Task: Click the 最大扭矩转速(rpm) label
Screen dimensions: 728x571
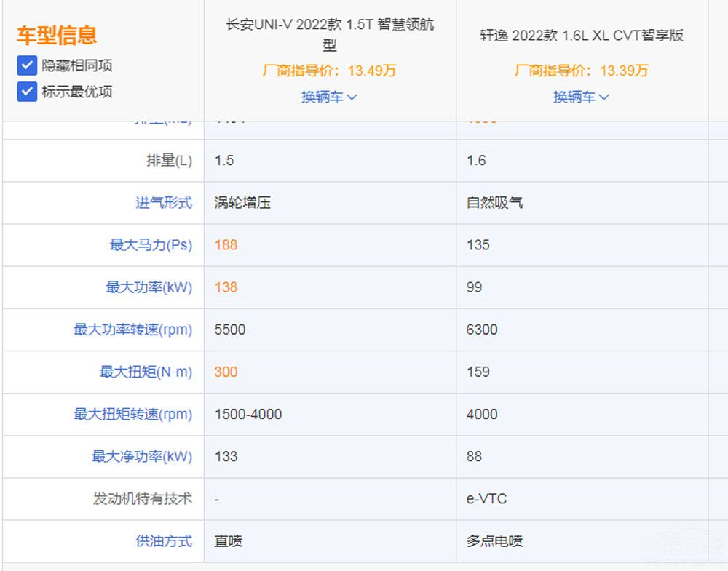Action: [x=132, y=414]
